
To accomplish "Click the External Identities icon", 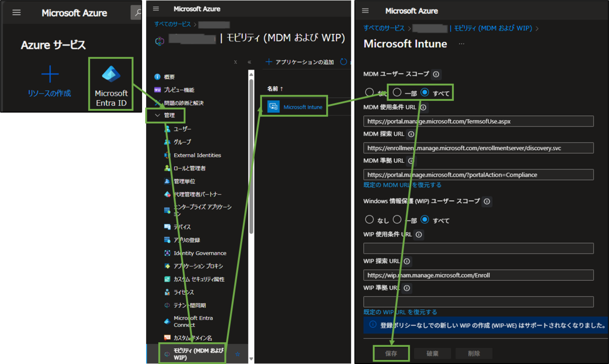I will [167, 155].
